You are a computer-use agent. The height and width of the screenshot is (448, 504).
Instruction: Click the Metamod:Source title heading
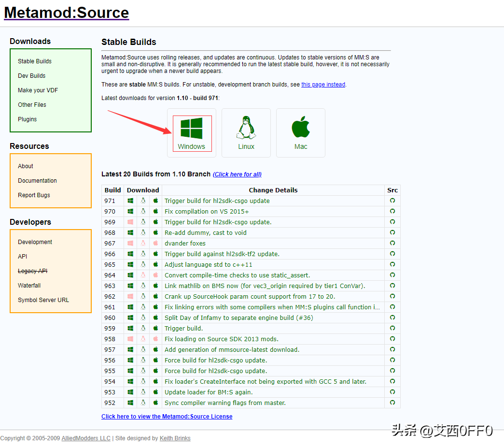tap(66, 13)
